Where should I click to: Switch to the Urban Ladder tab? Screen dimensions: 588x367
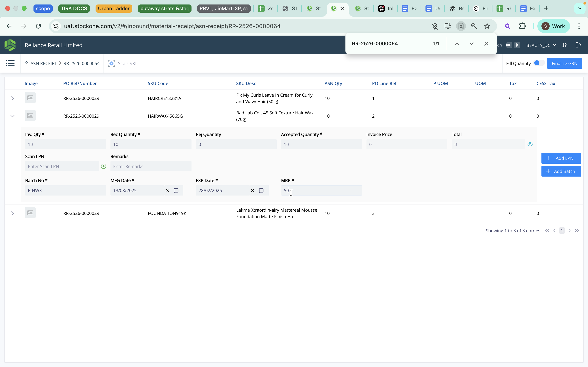point(114,8)
